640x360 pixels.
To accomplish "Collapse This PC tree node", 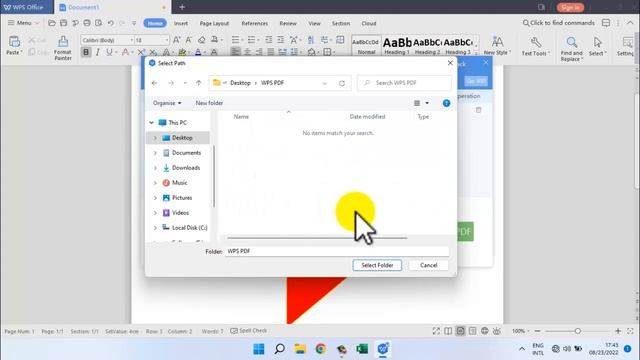I will pyautogui.click(x=151, y=122).
